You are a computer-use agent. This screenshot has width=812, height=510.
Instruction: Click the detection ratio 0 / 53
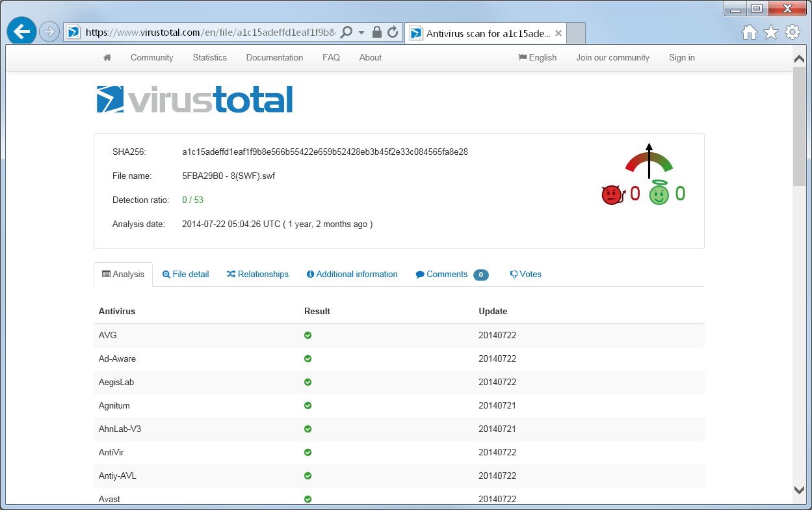[x=192, y=200]
